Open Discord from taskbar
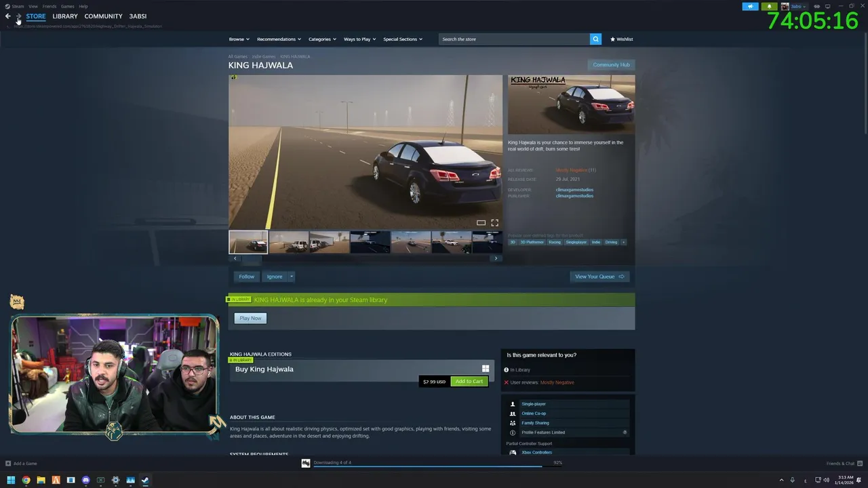This screenshot has width=868, height=488. point(85,481)
